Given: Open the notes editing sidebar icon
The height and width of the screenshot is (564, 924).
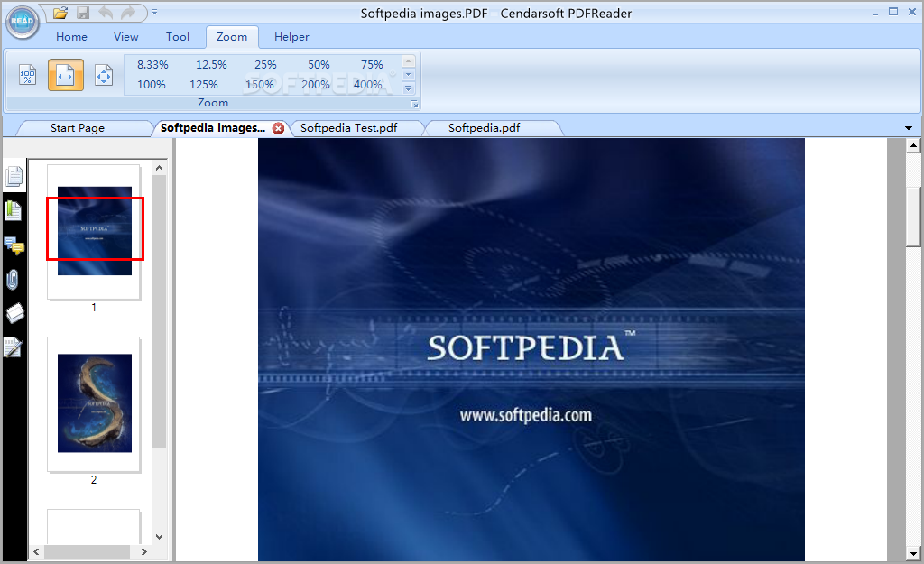Looking at the screenshot, I should click(13, 347).
